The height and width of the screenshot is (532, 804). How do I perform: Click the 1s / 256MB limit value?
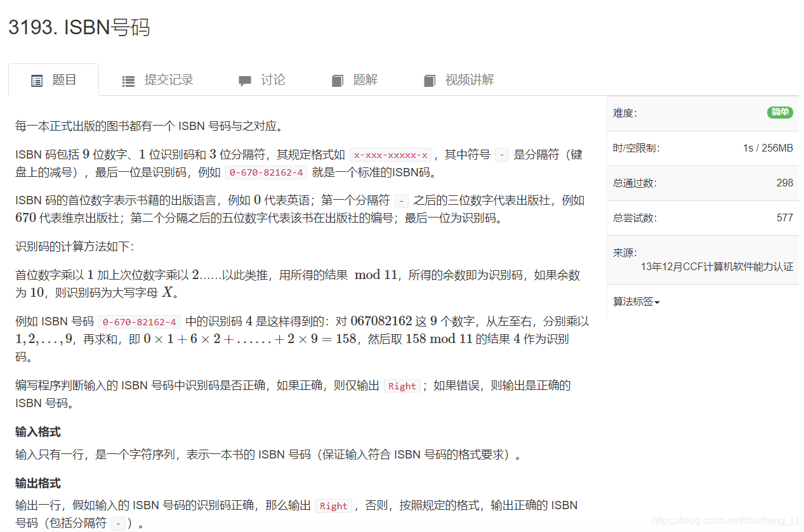768,148
